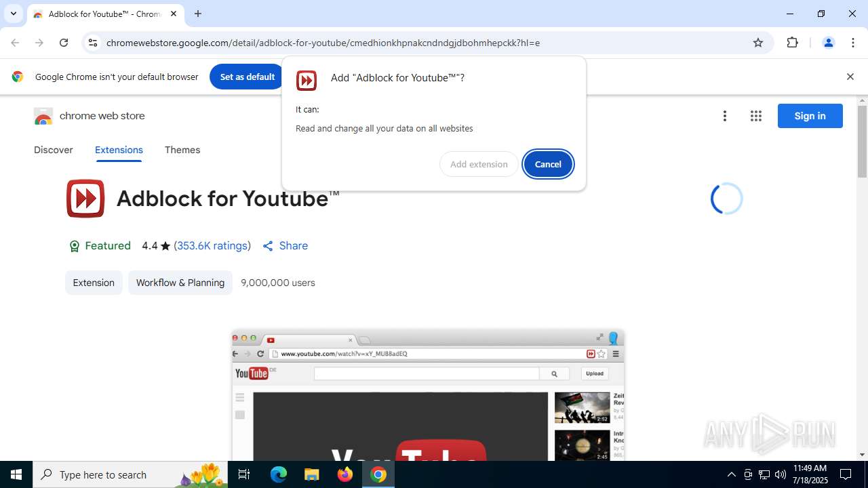
Task: Open the Windows Start menu
Action: (16, 474)
